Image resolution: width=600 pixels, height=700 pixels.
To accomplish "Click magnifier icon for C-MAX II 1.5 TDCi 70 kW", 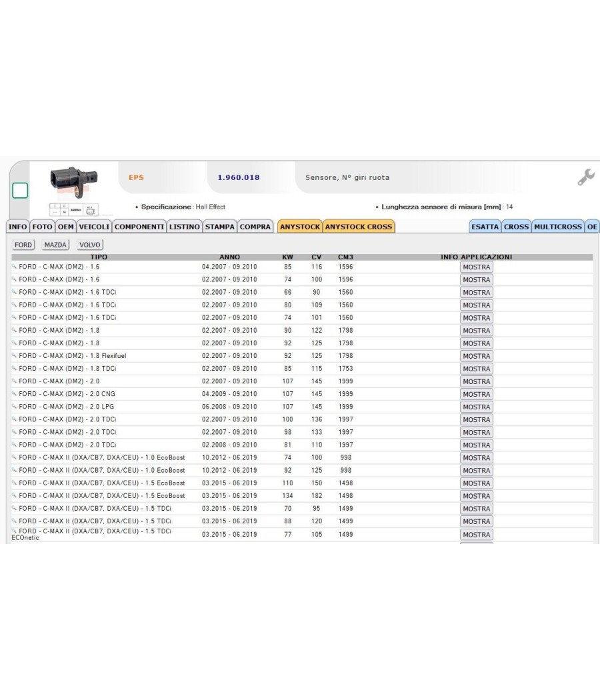I will click(14, 507).
